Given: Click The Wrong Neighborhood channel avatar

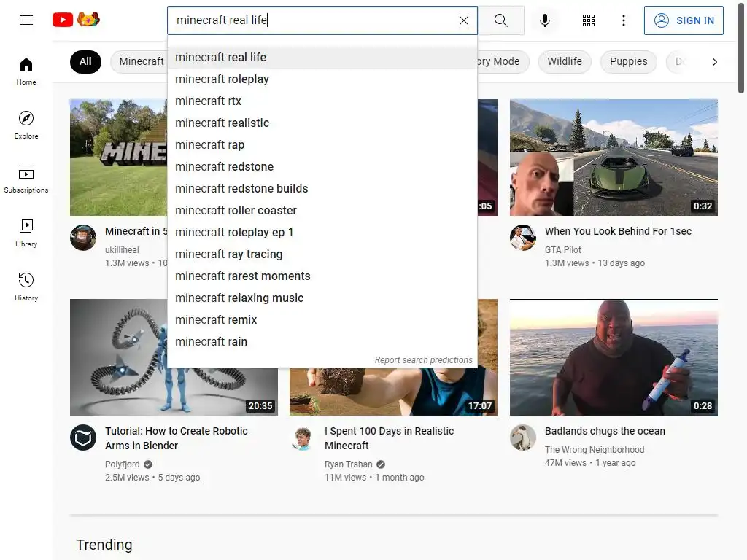Looking at the screenshot, I should tap(522, 437).
